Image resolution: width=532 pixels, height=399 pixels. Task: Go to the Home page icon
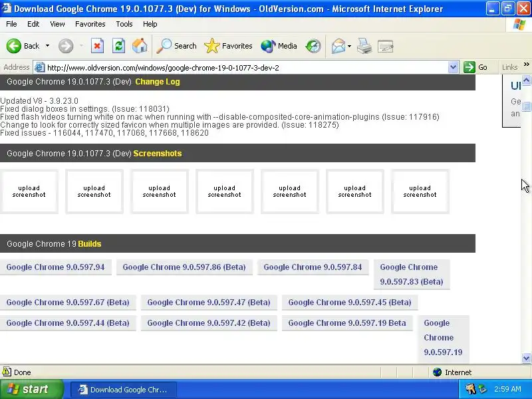(x=140, y=46)
